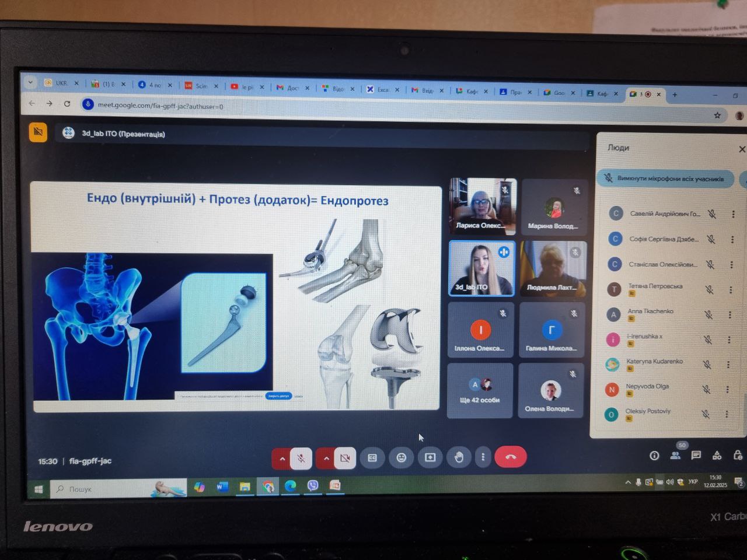Switch the УКР keyboard language indicator
Screen dimensions: 747x560
click(x=693, y=482)
